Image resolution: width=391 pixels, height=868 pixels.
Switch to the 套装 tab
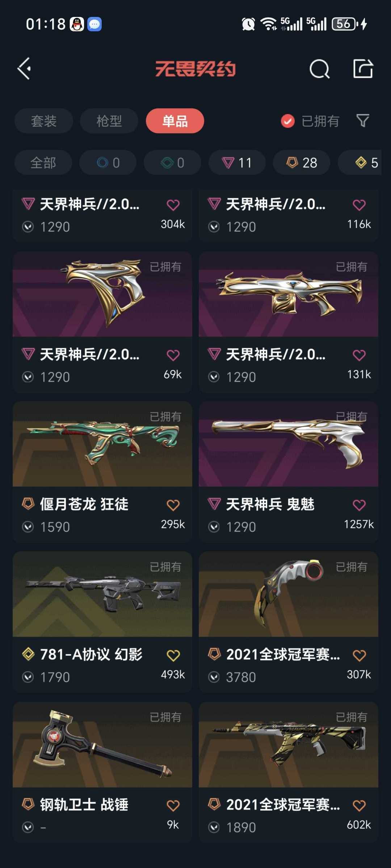(44, 121)
